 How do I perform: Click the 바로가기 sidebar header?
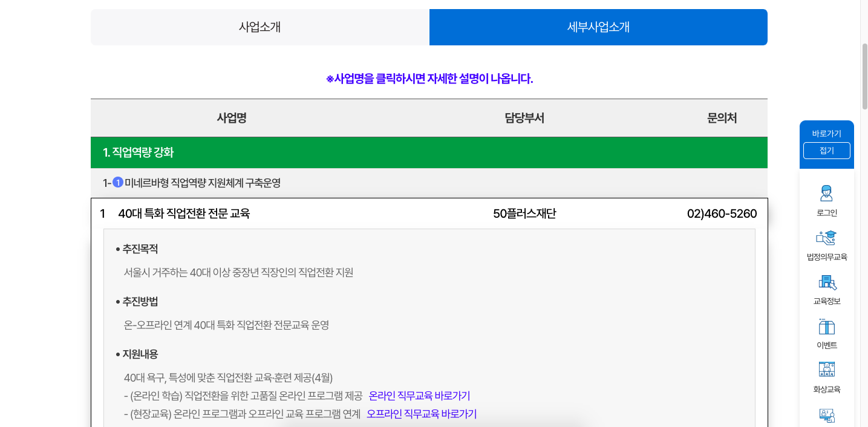click(826, 134)
